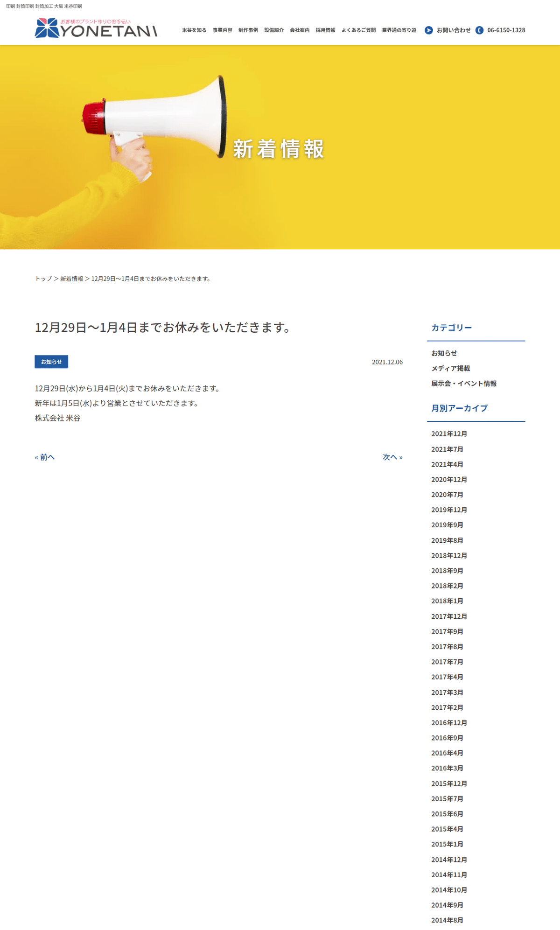Open the 2014年9月 archive

click(447, 905)
